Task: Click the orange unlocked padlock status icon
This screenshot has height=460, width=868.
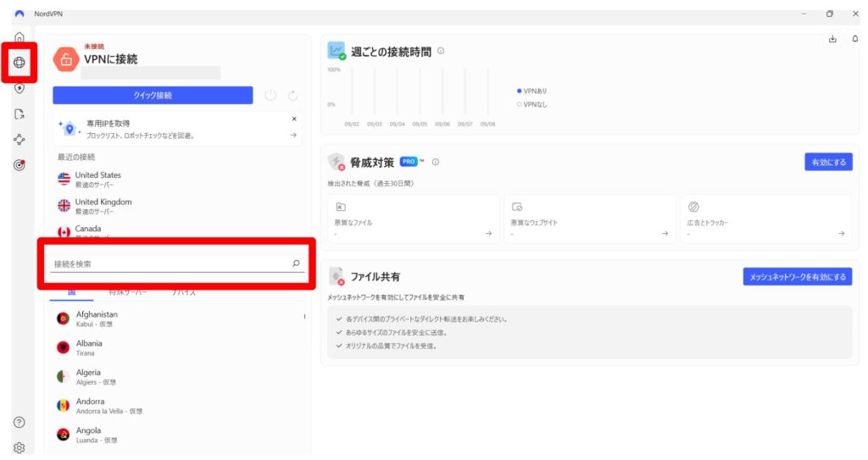Action: [x=66, y=59]
